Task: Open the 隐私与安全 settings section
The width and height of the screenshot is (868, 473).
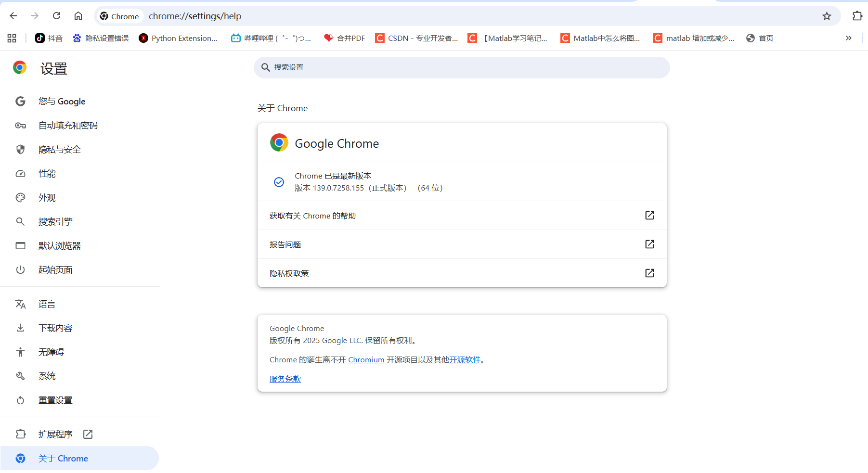Action: [59, 149]
